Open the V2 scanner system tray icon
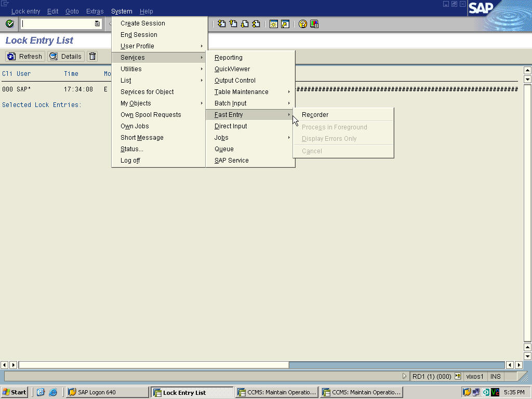Viewport: 532px width, 399px height. pos(495,392)
